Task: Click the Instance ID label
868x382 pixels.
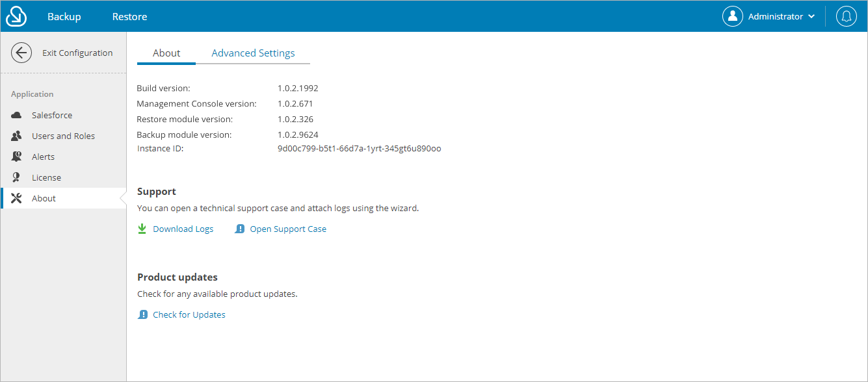Action: click(161, 148)
